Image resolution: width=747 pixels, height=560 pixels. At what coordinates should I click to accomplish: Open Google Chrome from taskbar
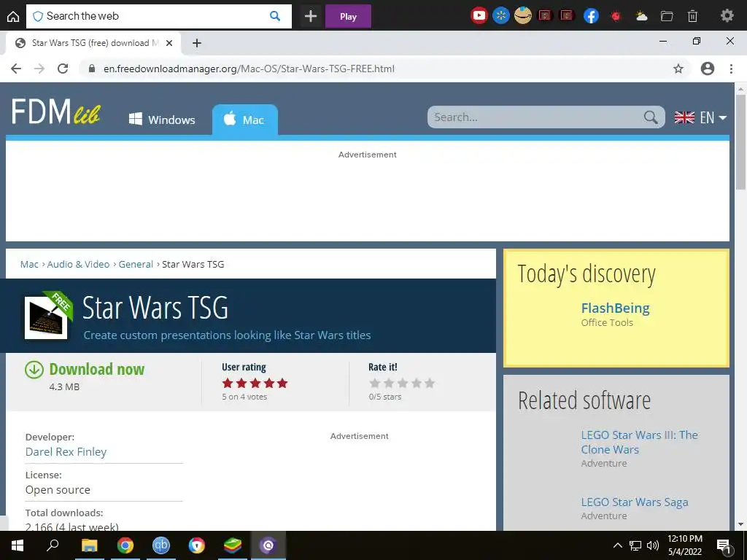pos(125,545)
